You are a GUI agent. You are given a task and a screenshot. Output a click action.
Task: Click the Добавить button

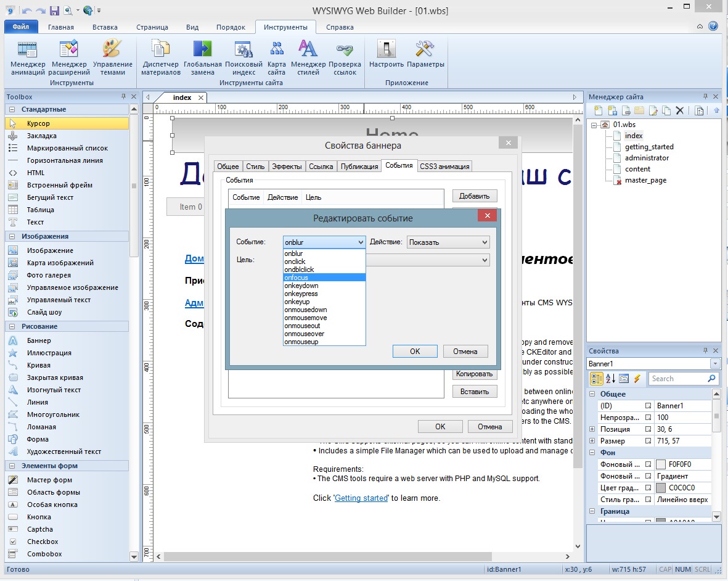475,196
